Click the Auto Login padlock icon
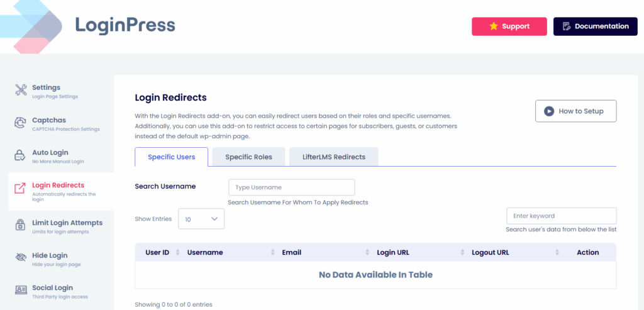 coord(21,155)
